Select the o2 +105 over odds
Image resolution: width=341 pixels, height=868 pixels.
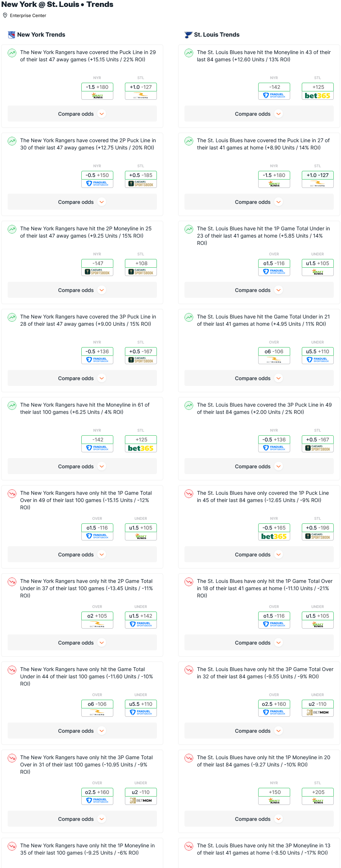97,616
